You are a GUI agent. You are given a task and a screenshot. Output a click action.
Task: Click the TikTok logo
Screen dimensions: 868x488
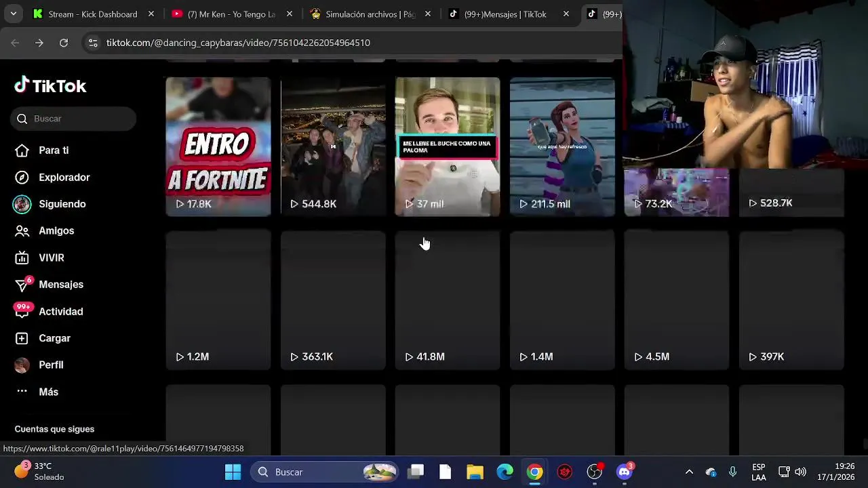(50, 85)
